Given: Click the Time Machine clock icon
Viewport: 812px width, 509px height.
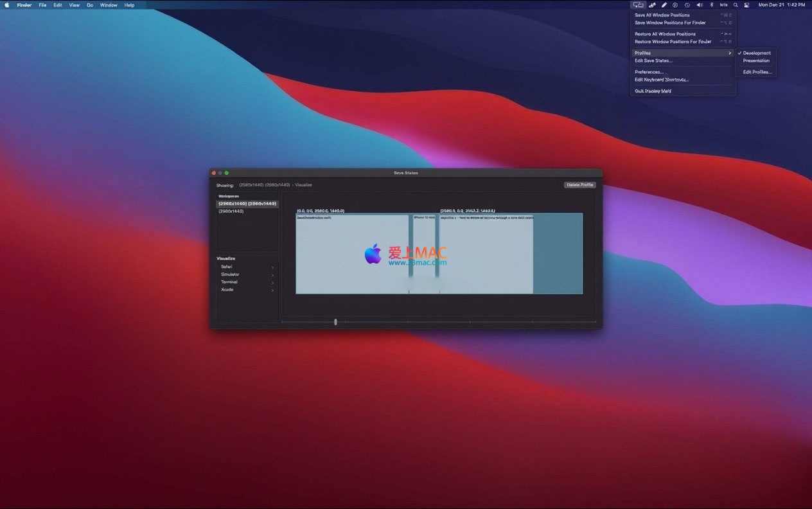Looking at the screenshot, I should [687, 5].
